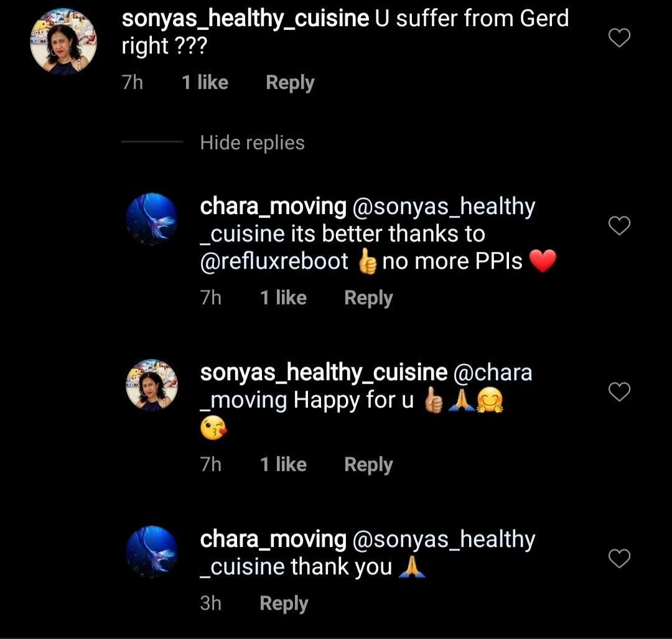Open sonyas_healthy_cuisine username on top comment
The width and height of the screenshot is (672, 639).
[x=245, y=19]
